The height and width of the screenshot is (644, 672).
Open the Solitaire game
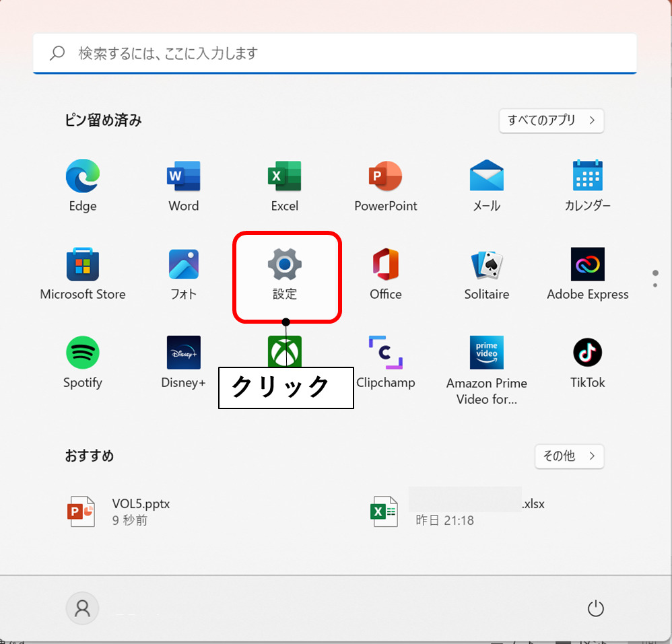tap(486, 274)
